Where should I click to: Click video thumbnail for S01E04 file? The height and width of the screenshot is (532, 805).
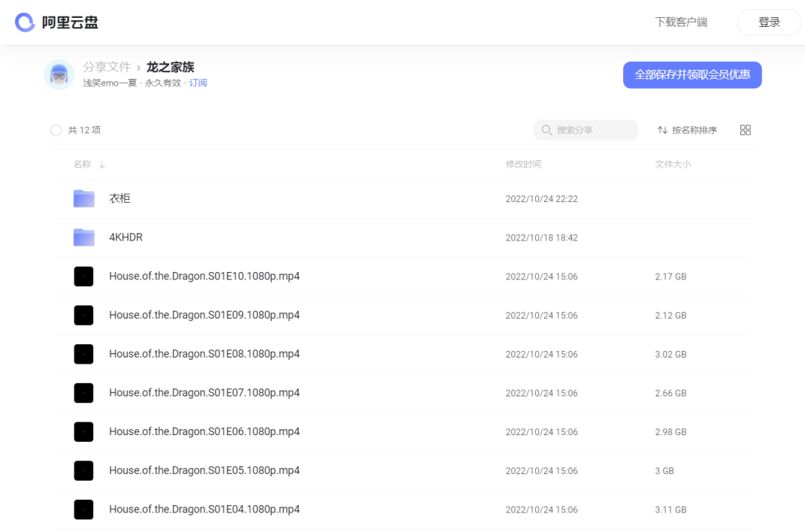coord(83,510)
